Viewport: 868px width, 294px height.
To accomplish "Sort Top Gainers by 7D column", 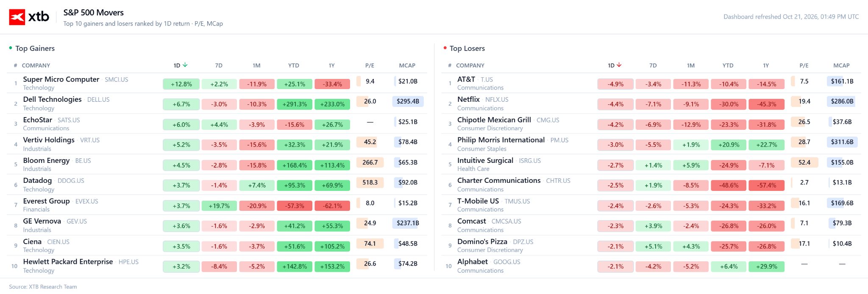I will (219, 65).
